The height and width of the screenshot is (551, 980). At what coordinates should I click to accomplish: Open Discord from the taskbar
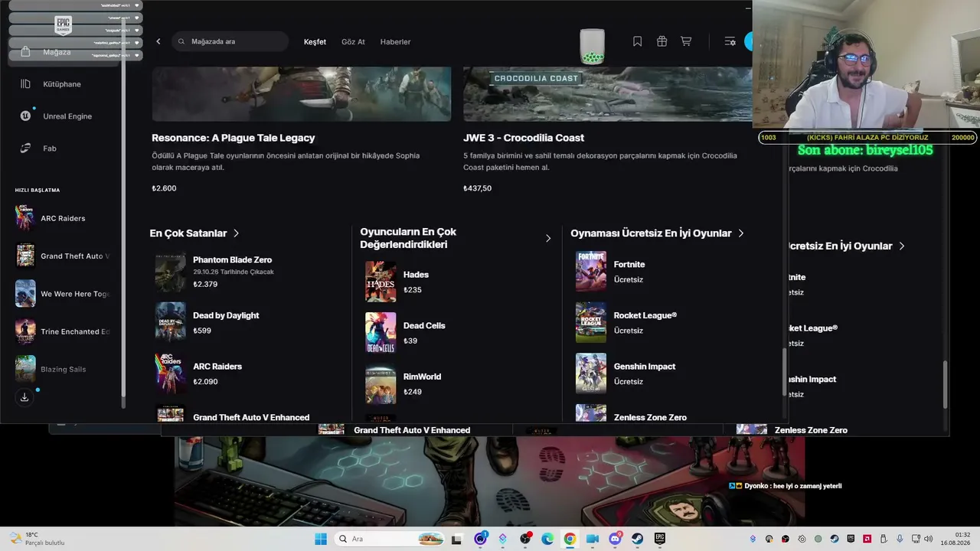615,539
